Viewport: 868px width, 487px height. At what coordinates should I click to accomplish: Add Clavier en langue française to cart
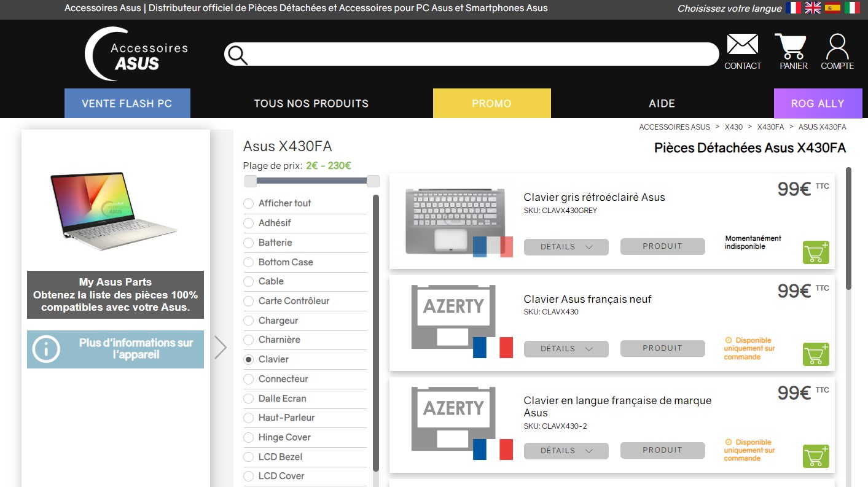pos(816,456)
